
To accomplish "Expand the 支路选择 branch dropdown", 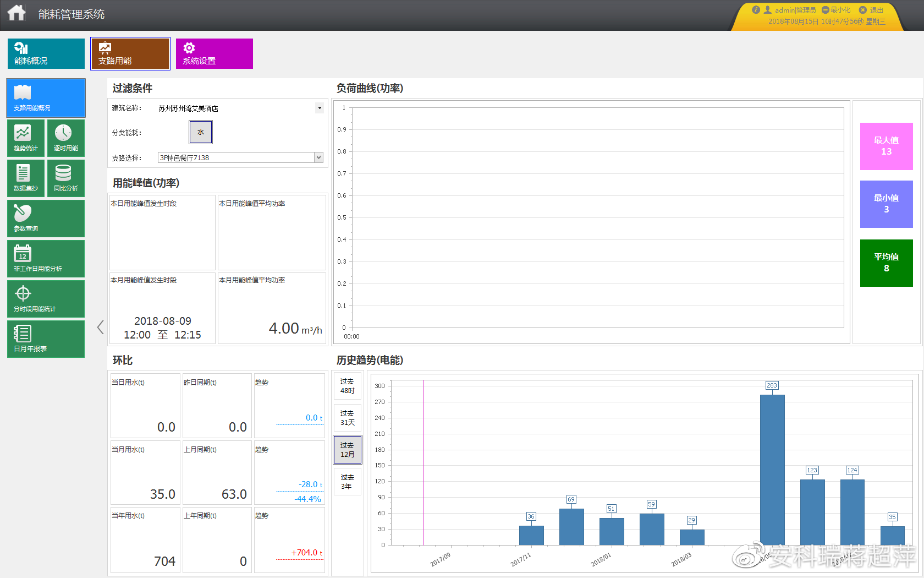I will 318,157.
